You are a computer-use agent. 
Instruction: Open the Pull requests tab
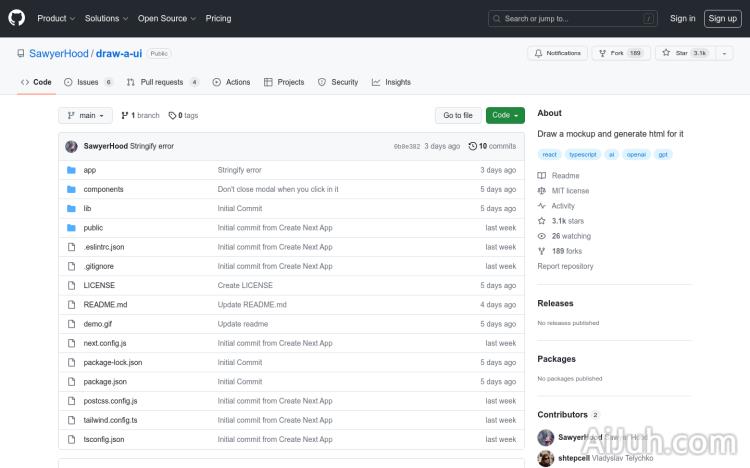tap(162, 82)
